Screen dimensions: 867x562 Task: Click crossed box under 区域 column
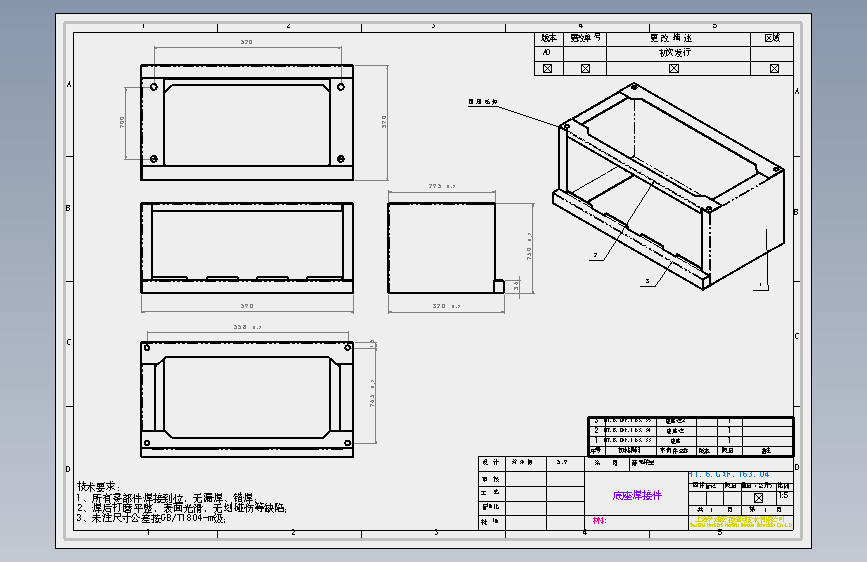point(774,69)
